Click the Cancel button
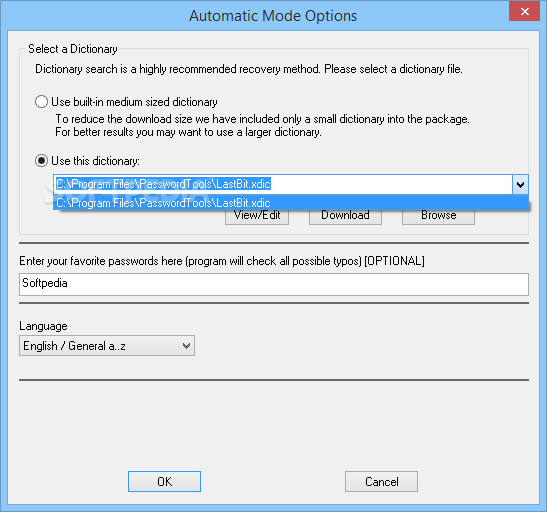The image size is (547, 512). click(x=381, y=481)
